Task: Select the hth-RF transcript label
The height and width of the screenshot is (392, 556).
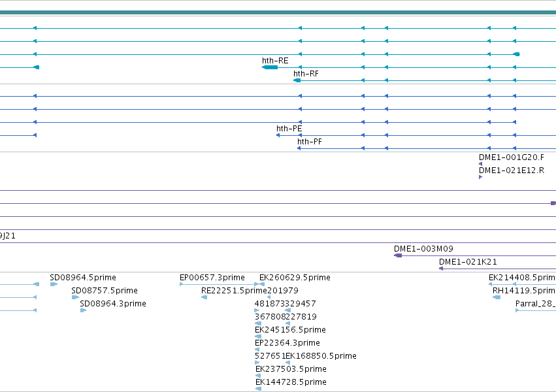Action: [x=306, y=74]
